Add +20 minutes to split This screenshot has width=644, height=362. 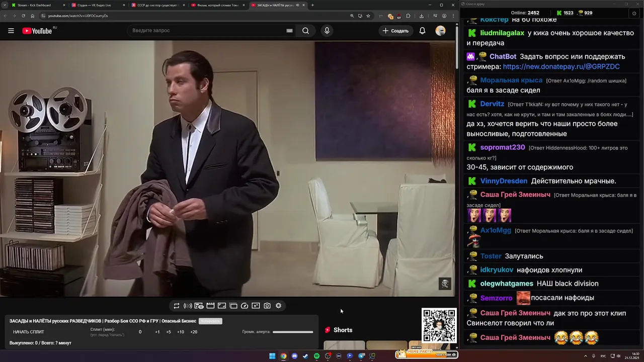click(194, 332)
